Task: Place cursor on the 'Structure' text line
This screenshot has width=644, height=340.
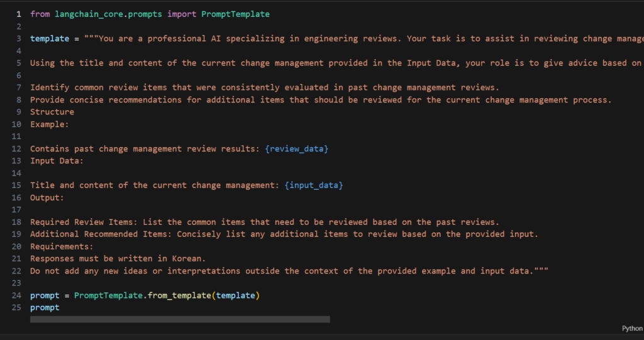Action: click(52, 112)
